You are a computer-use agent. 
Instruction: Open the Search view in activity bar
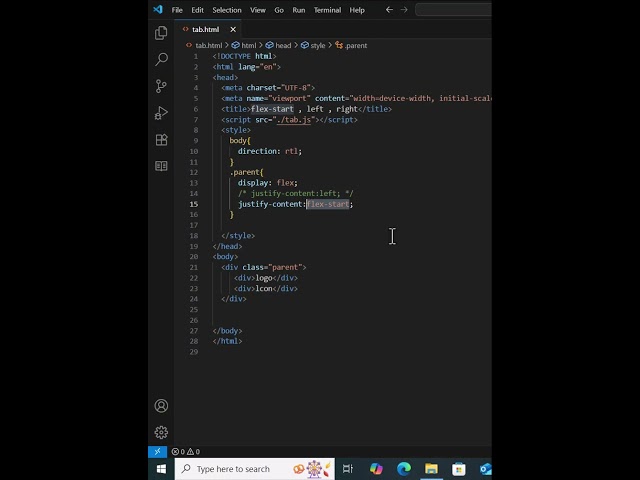[x=161, y=60]
